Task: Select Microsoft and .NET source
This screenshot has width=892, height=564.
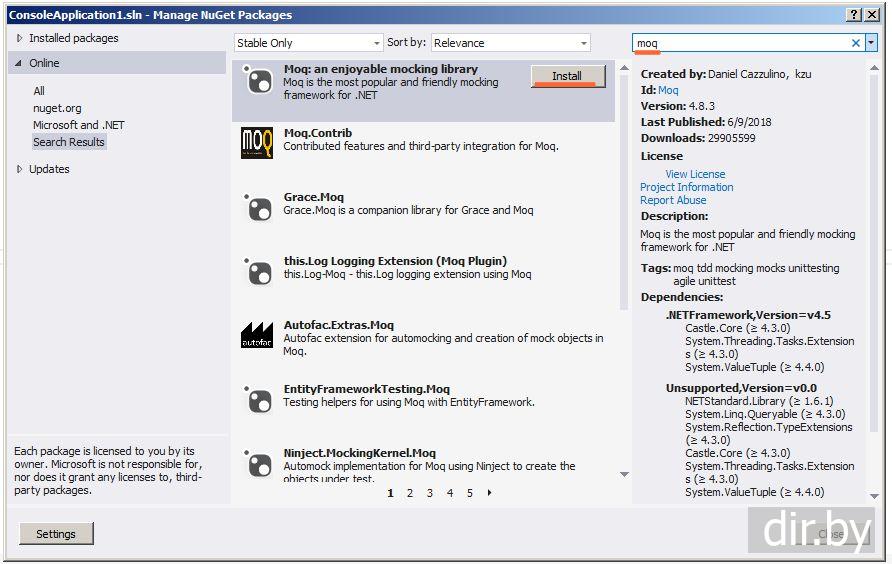Action: pyautogui.click(x=78, y=125)
